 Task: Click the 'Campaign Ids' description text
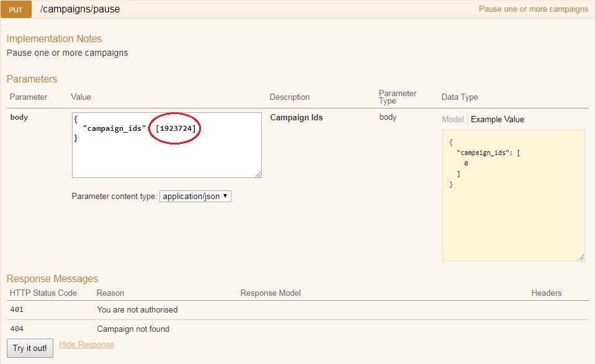[296, 117]
